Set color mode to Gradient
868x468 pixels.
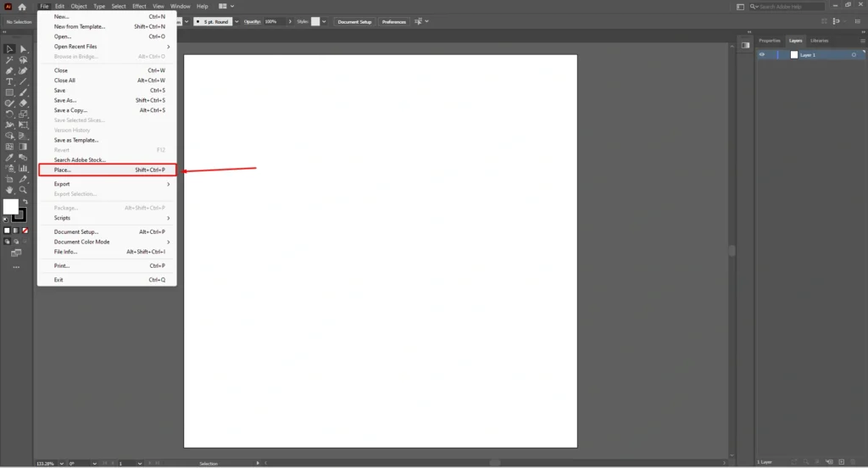coord(16,231)
